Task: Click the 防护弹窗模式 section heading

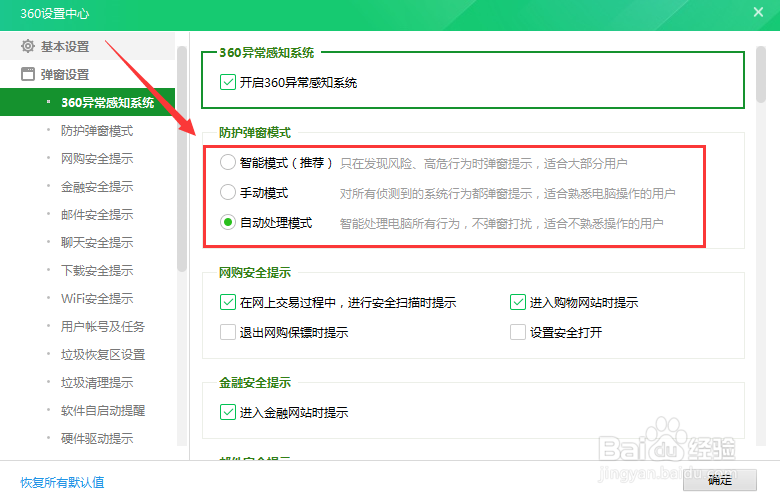Action: tap(255, 133)
